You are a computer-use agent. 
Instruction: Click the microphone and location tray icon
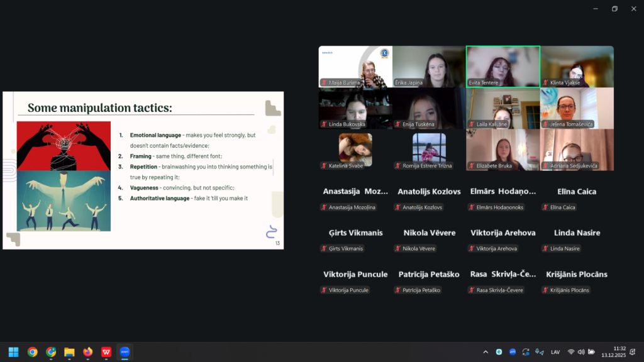pyautogui.click(x=539, y=352)
